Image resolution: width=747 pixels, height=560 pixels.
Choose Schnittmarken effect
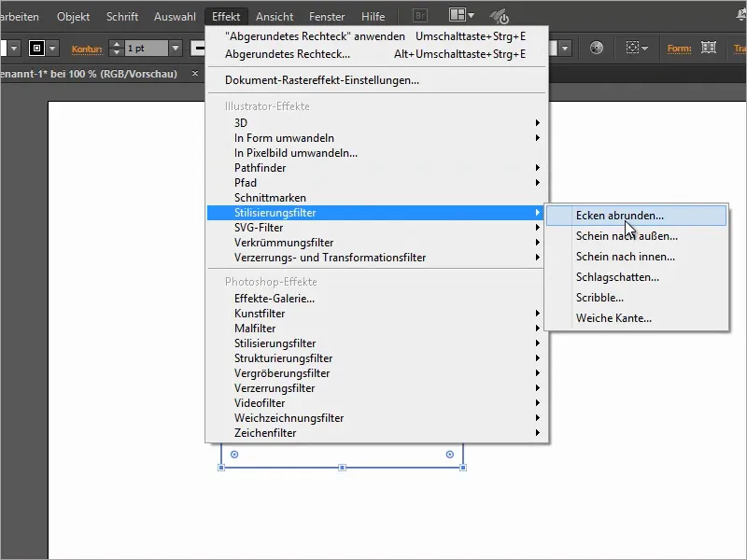tap(376, 198)
